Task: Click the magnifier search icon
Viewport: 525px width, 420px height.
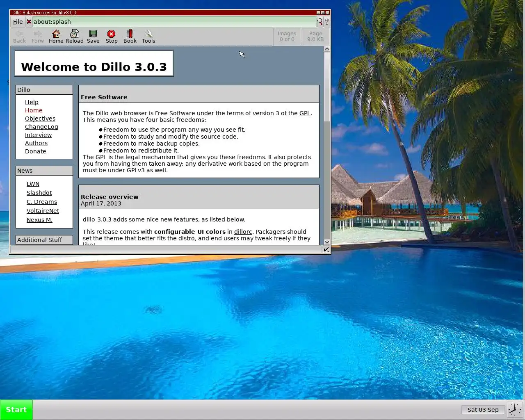Action: click(x=320, y=22)
